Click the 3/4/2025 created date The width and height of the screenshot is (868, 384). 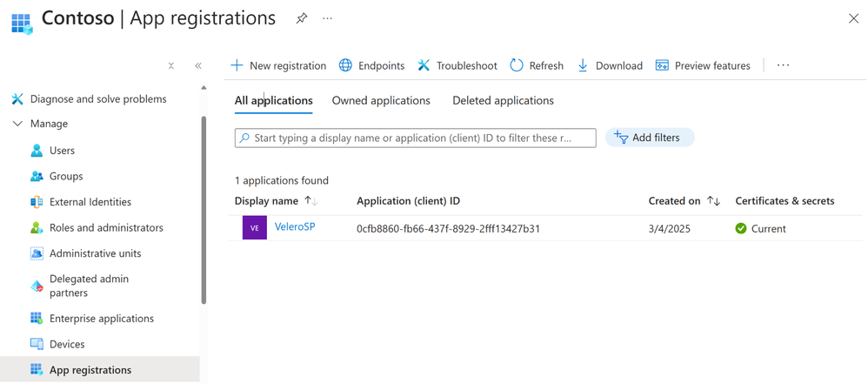[x=670, y=229]
